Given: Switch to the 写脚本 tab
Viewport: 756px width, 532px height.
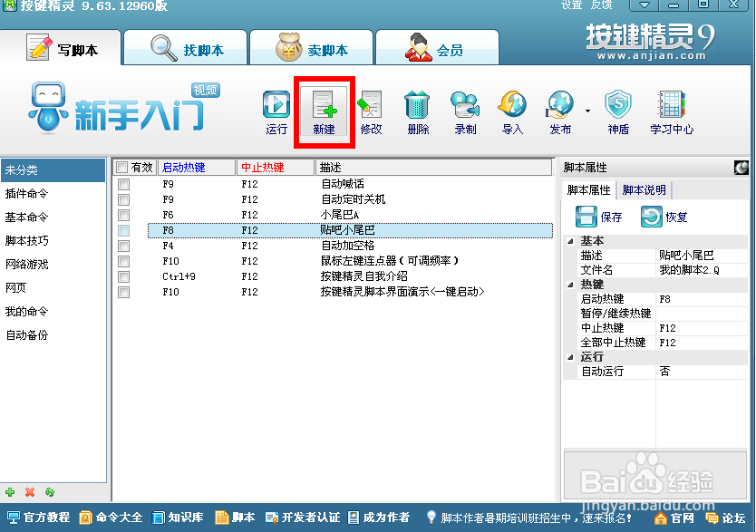Looking at the screenshot, I should tap(61, 48).
